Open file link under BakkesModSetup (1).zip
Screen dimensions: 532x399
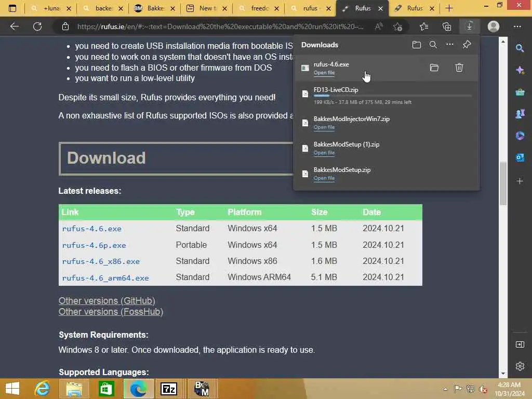324,153
